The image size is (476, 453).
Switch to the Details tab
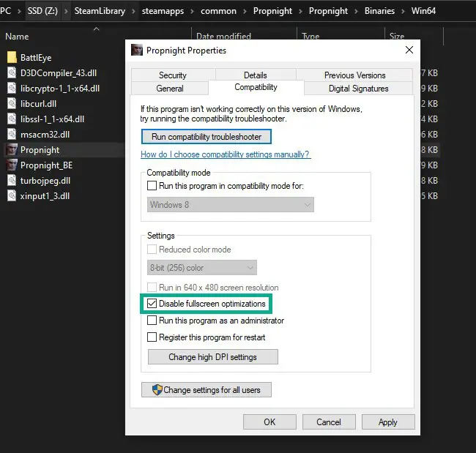(x=256, y=75)
